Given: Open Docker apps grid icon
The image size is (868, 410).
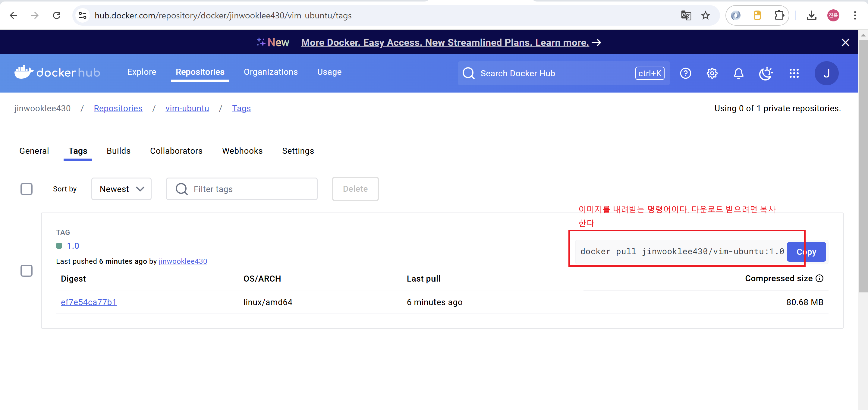Looking at the screenshot, I should point(794,73).
